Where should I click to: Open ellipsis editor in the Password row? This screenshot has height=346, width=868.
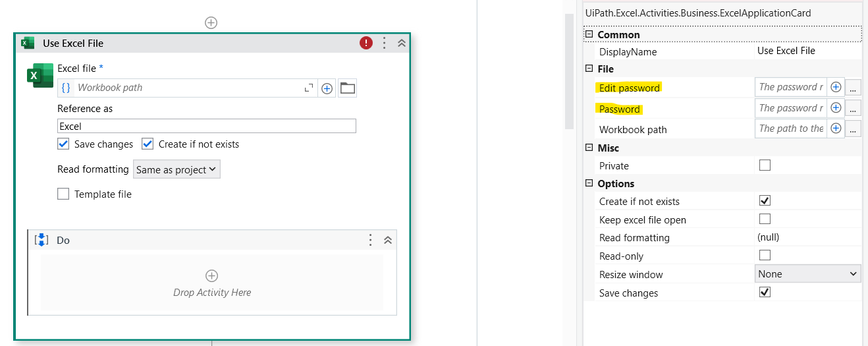tap(853, 108)
